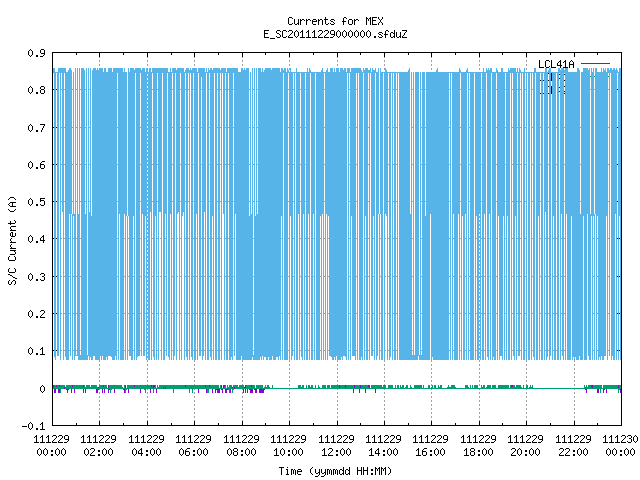Image resolution: width=640 pixels, height=480 pixels.
Task: Select the "111229 00:00" time tick label
Action: point(51,446)
